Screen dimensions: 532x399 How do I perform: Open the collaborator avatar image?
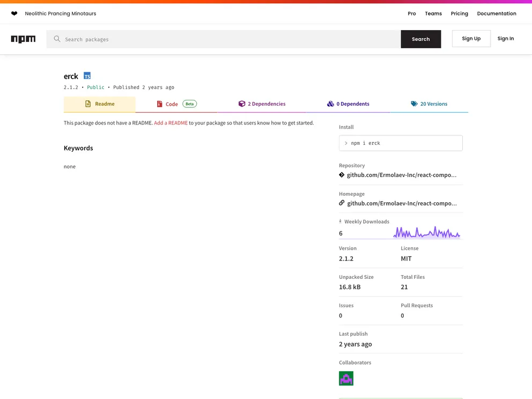coord(346,379)
